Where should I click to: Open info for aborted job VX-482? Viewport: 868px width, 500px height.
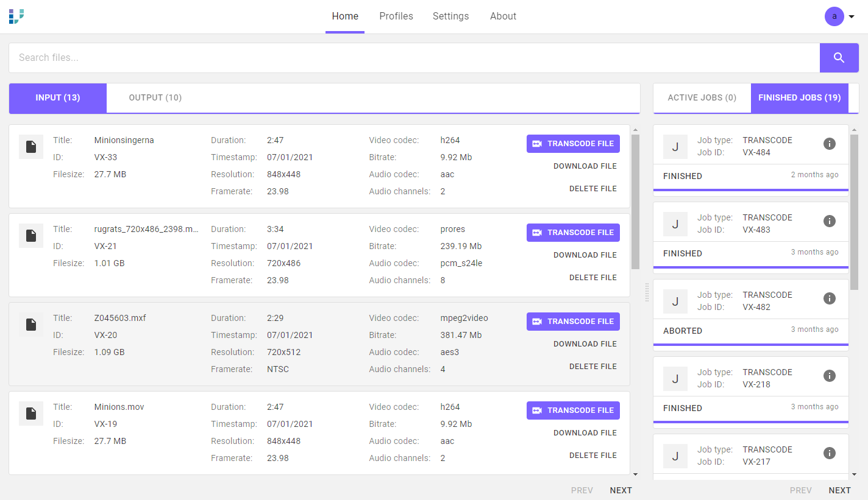830,298
